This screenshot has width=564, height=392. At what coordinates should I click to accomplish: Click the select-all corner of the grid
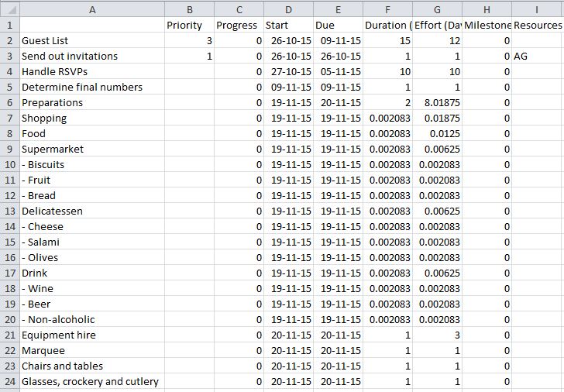tap(9, 9)
